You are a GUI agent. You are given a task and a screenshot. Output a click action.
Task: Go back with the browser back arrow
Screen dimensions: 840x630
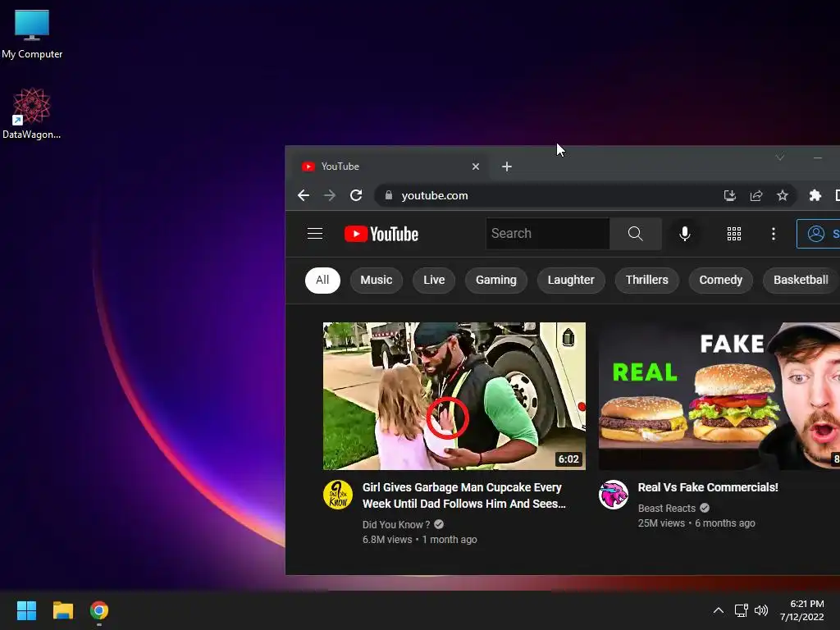[x=304, y=195]
